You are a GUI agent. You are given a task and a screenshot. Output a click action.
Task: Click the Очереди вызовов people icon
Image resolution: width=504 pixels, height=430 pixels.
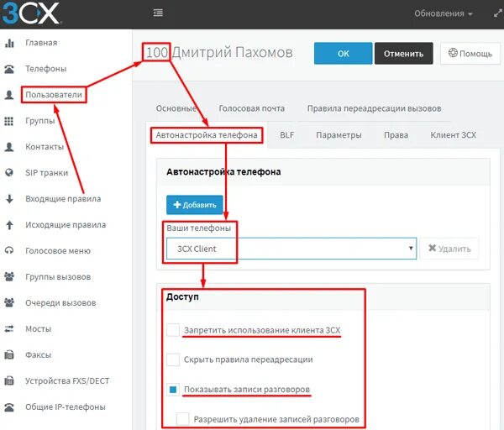point(9,302)
